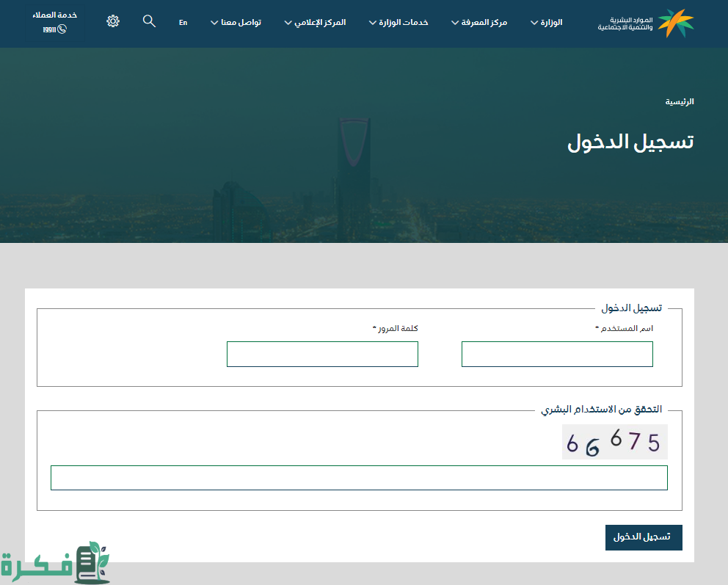Open the مركز المعرفة menu item
Screen dimensions: 728x585
pos(479,23)
